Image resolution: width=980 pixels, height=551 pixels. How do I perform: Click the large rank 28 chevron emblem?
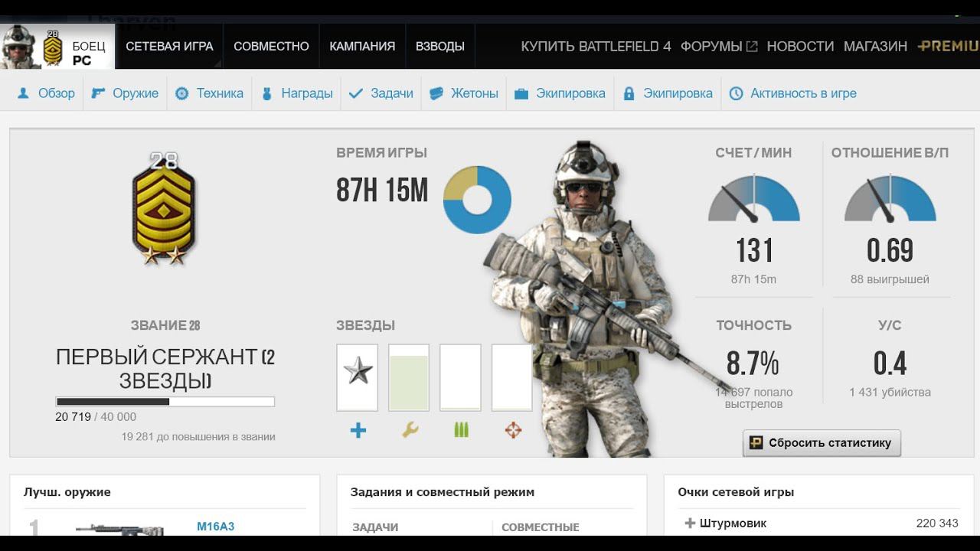coord(164,209)
